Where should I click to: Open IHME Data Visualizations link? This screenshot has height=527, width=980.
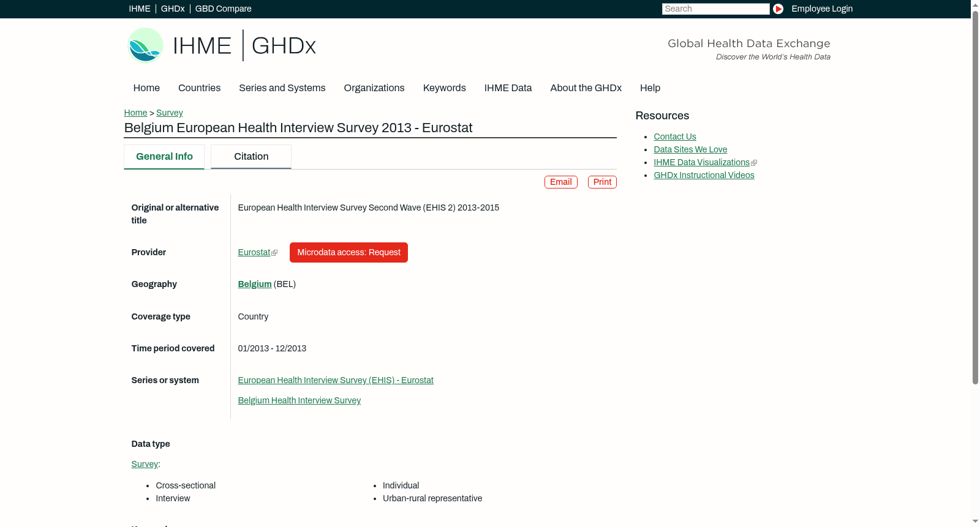click(702, 162)
